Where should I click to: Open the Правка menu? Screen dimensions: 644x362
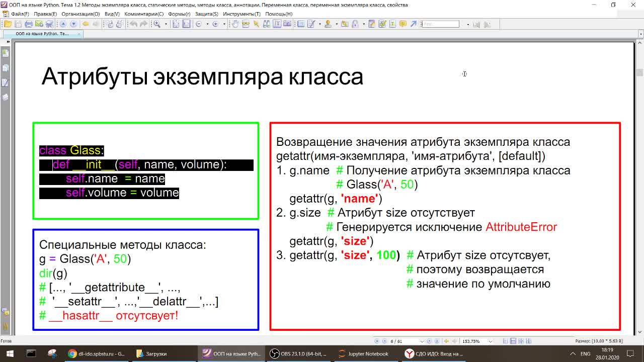[45, 14]
